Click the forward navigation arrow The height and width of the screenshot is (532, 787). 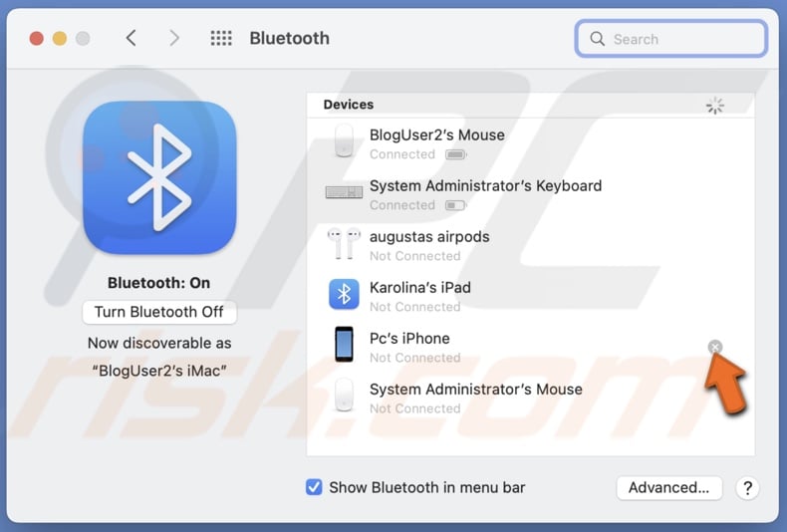[x=174, y=38]
